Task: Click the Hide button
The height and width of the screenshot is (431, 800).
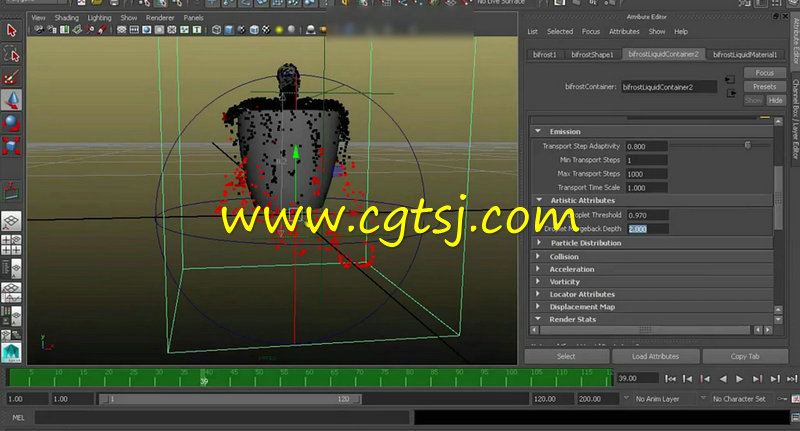Action: [x=776, y=100]
